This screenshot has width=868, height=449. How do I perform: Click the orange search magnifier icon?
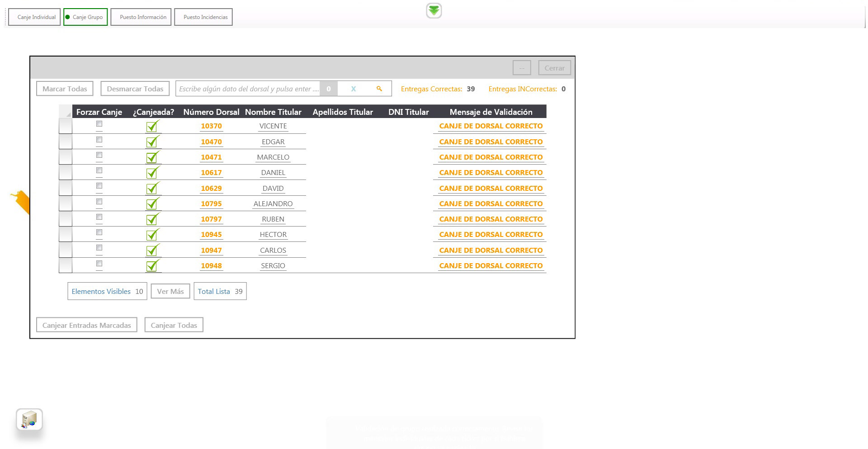pyautogui.click(x=379, y=89)
